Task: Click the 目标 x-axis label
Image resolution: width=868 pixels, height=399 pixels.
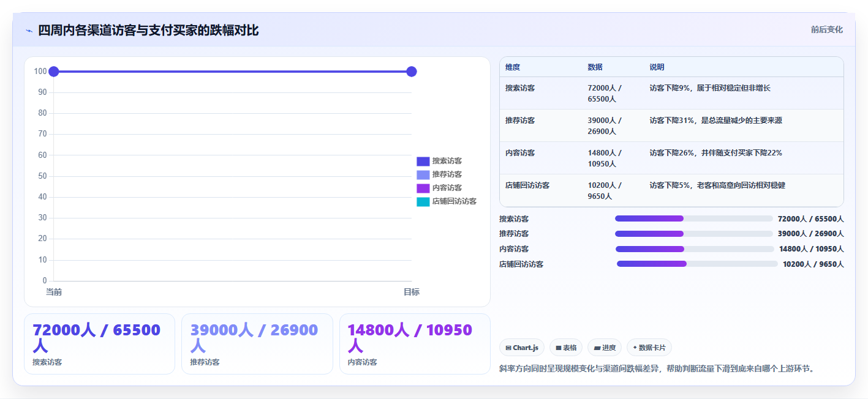Action: [412, 293]
